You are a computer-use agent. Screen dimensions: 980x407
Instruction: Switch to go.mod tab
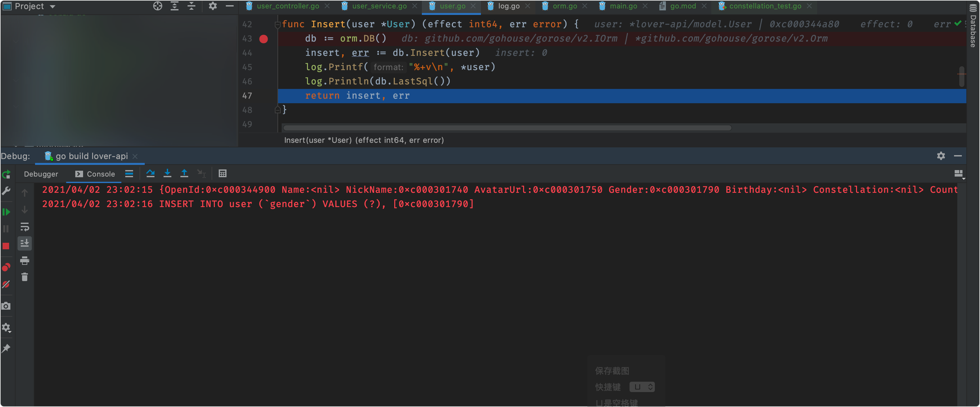pyautogui.click(x=682, y=6)
